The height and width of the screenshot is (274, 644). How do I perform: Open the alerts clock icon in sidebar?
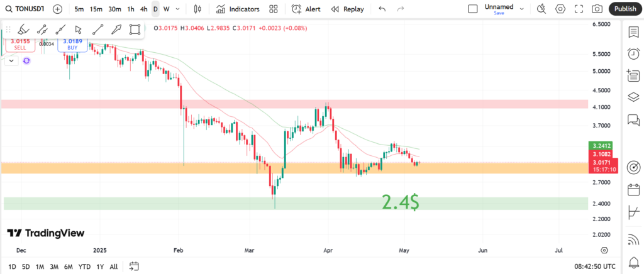click(x=633, y=54)
